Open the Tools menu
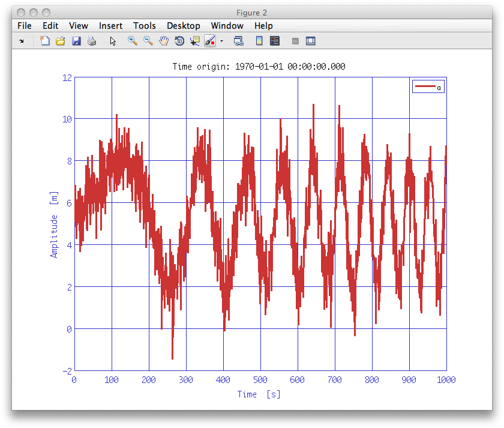Image resolution: width=504 pixels, height=428 pixels. pos(145,26)
